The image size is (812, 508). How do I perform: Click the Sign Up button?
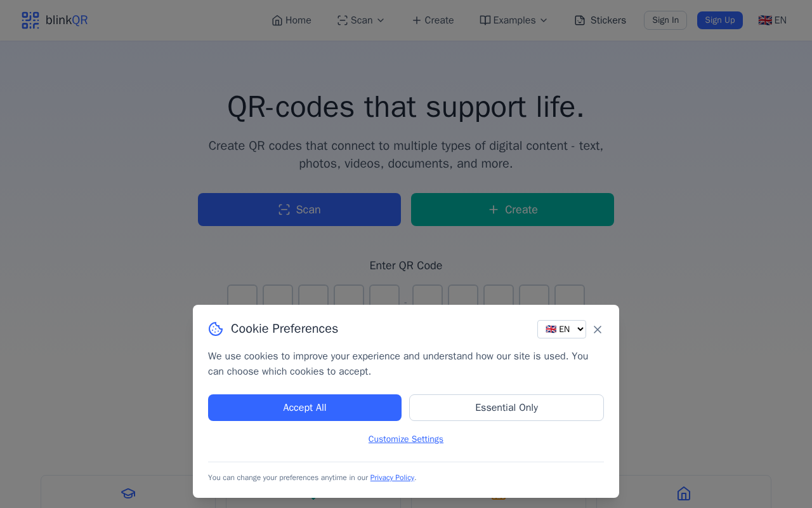pos(720,20)
